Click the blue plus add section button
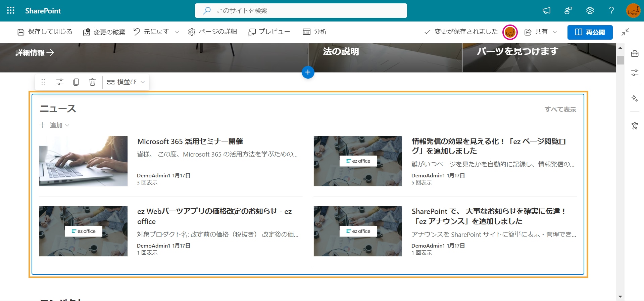The width and height of the screenshot is (644, 301). [308, 72]
